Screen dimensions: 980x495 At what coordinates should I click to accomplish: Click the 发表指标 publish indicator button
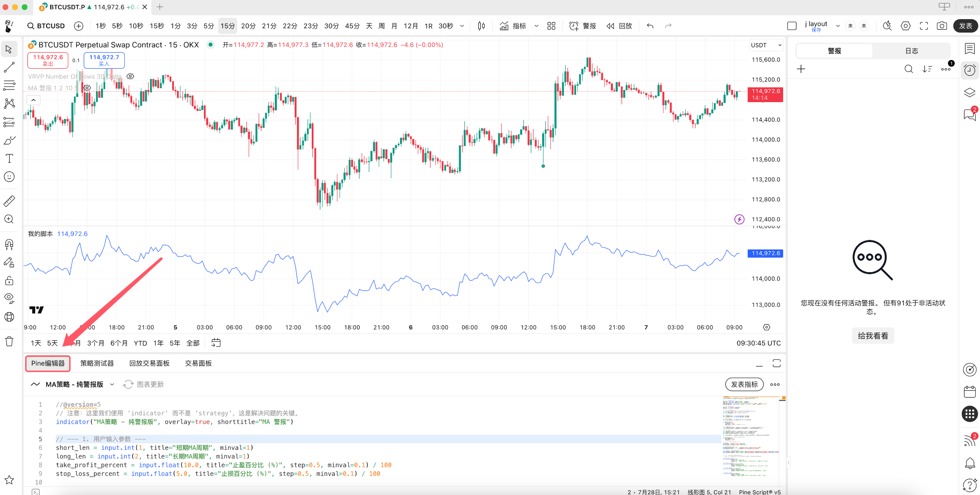coord(744,385)
